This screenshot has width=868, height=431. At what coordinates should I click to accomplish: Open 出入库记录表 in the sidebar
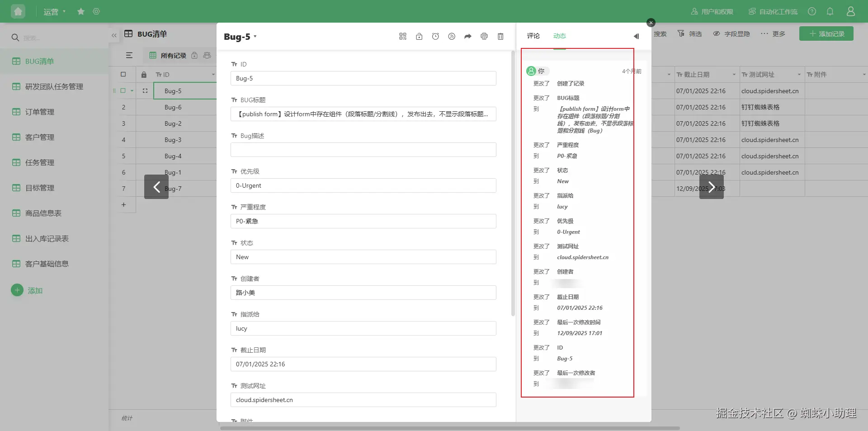[x=54, y=238]
